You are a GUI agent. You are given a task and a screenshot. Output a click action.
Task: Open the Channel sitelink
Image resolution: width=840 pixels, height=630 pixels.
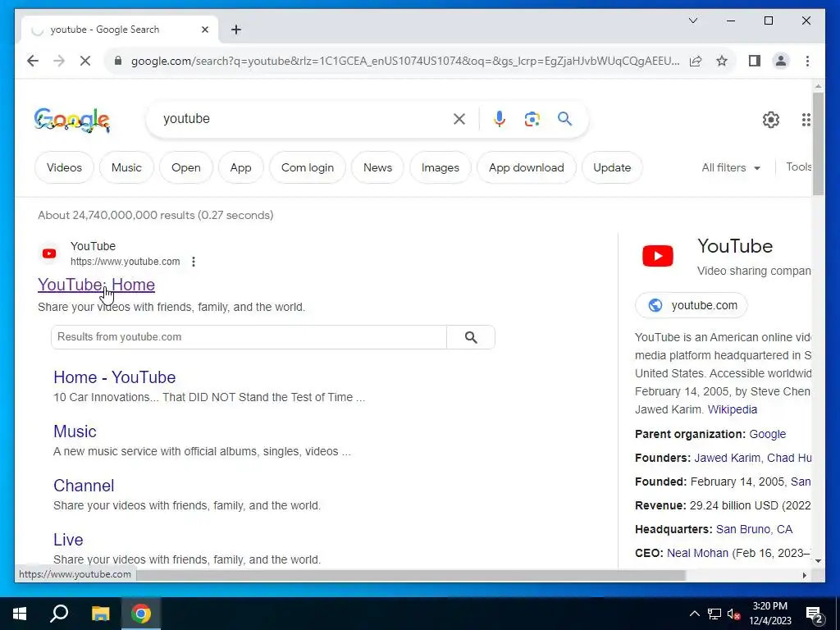pyautogui.click(x=84, y=486)
